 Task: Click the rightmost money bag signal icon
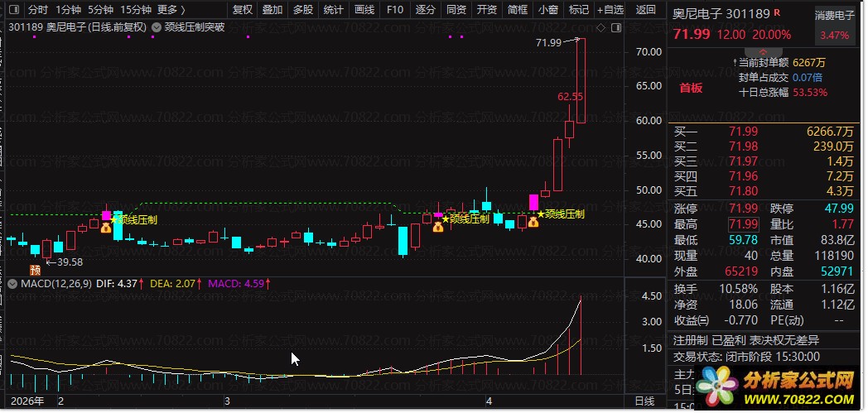coord(533,222)
